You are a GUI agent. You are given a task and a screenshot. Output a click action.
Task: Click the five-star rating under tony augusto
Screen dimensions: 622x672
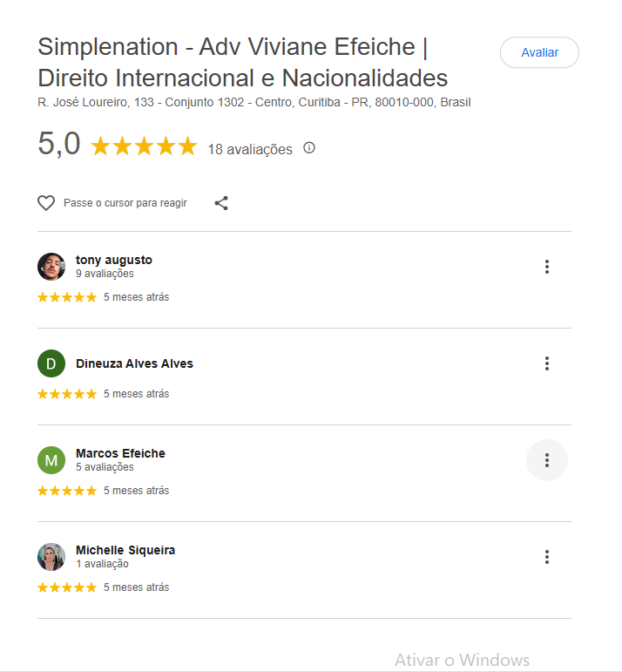tap(67, 297)
